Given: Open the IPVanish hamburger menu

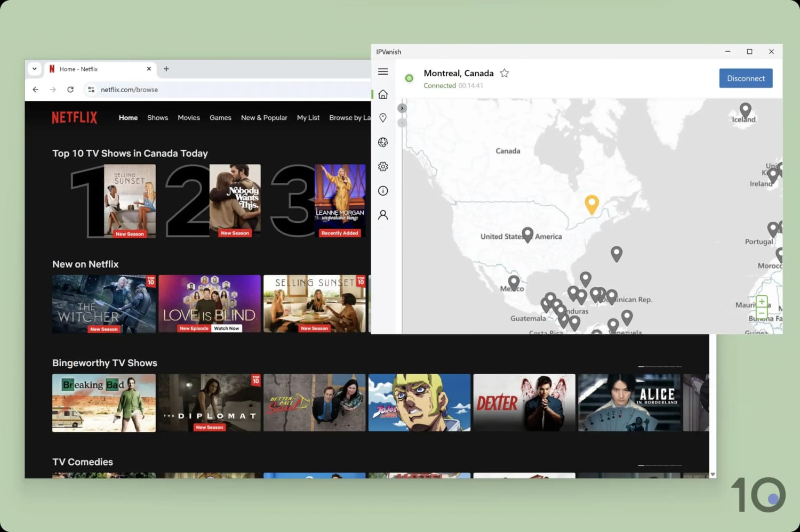Looking at the screenshot, I should [383, 71].
